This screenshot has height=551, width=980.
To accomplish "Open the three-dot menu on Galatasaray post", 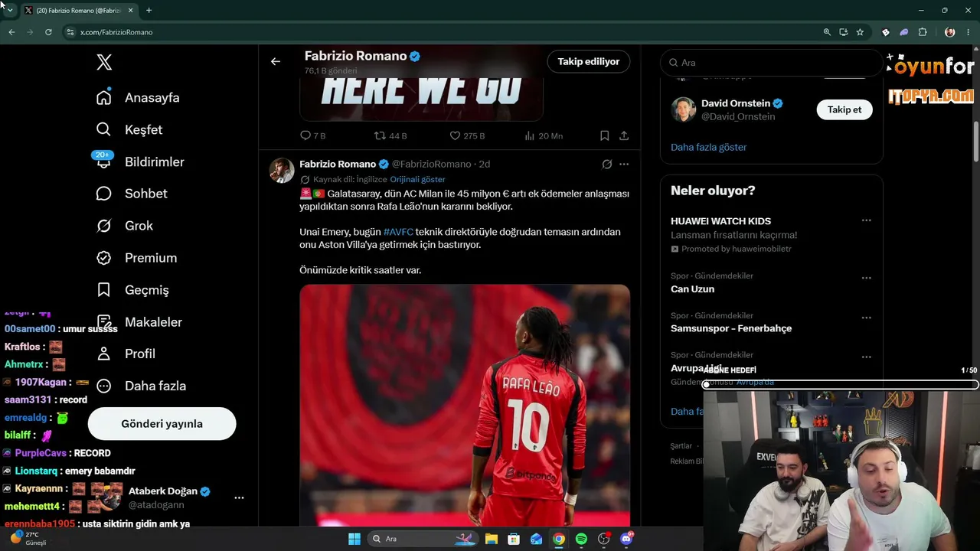I will [624, 164].
